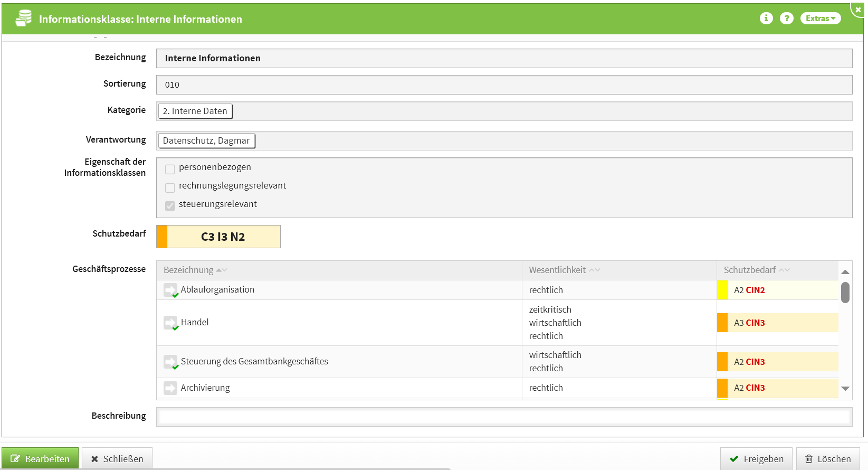Open the Ablauforganisation process arrow icon
868x470 pixels.
coord(170,290)
